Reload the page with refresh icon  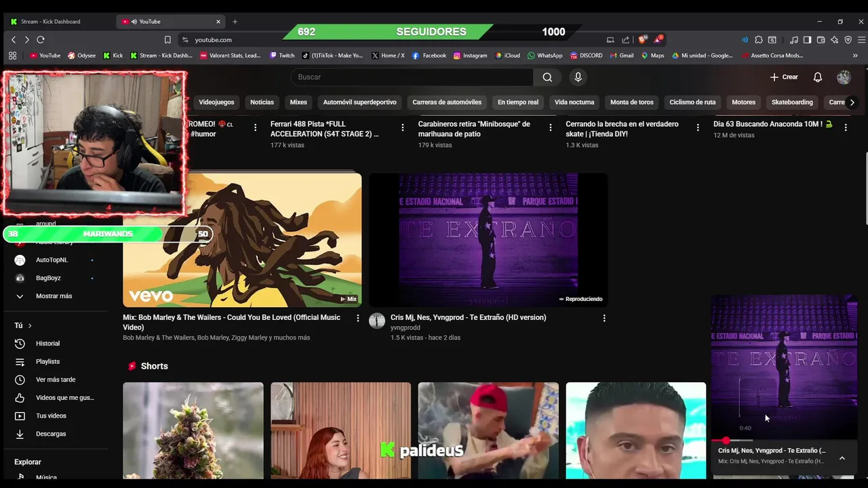pyautogui.click(x=41, y=40)
